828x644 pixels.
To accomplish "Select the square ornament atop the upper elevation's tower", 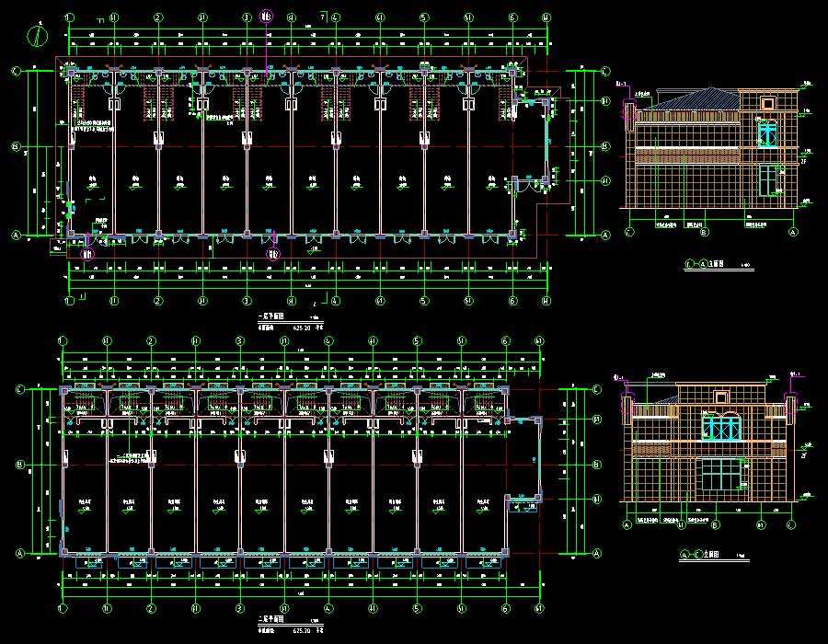I will click(x=767, y=102).
